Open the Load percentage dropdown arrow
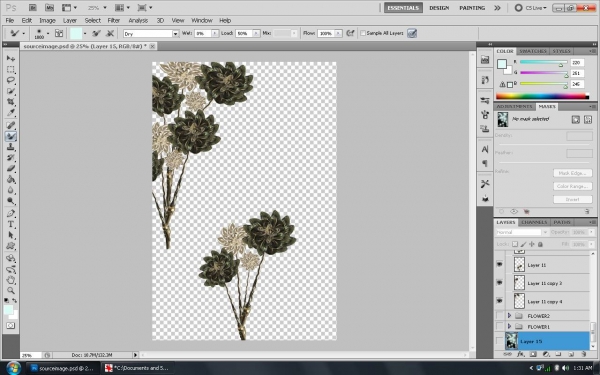The height and width of the screenshot is (375, 600). tap(256, 33)
